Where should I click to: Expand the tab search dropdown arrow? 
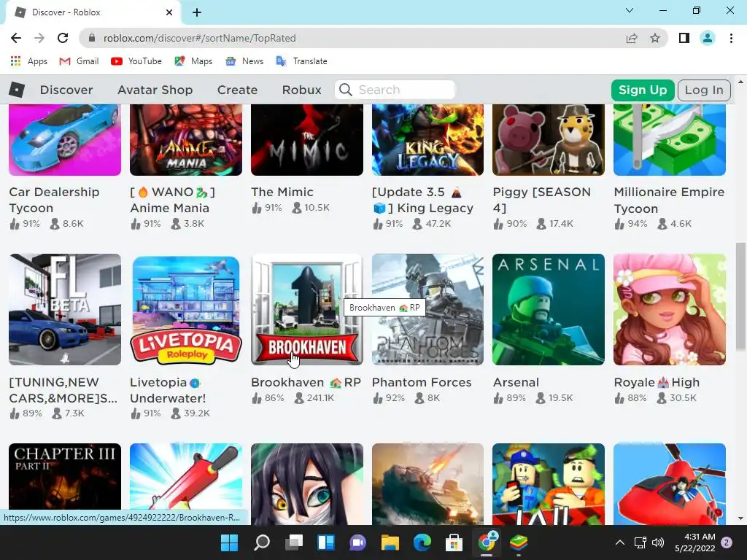(630, 10)
